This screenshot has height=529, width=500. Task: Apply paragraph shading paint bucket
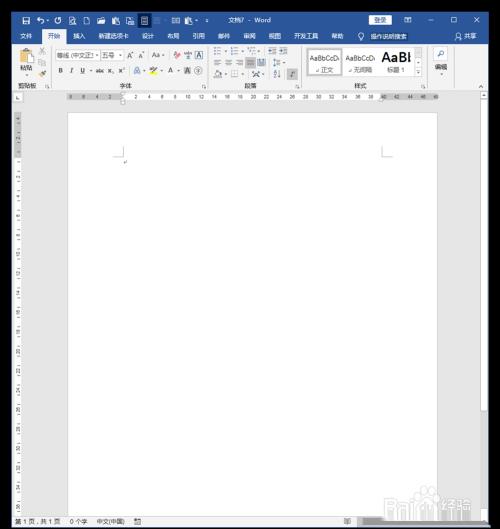pyautogui.click(x=218, y=74)
